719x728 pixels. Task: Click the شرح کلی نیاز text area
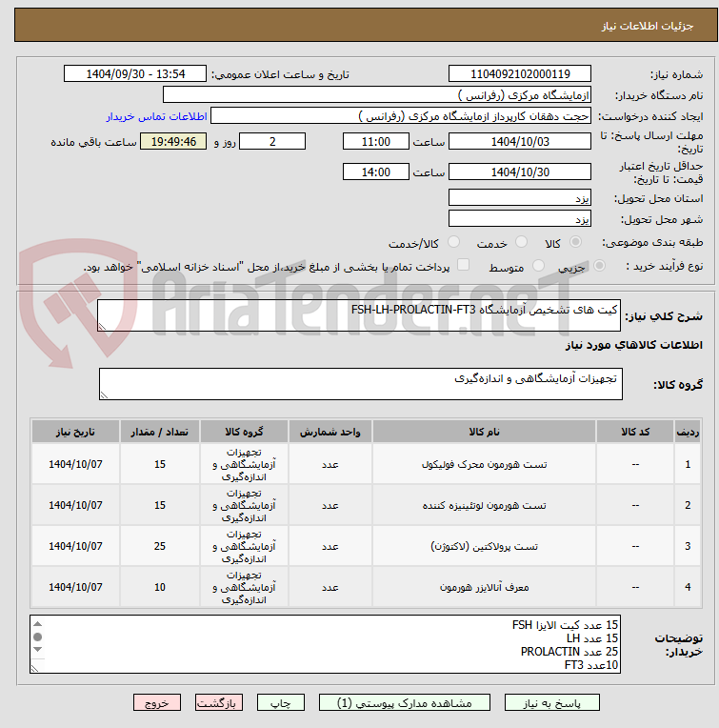click(359, 315)
